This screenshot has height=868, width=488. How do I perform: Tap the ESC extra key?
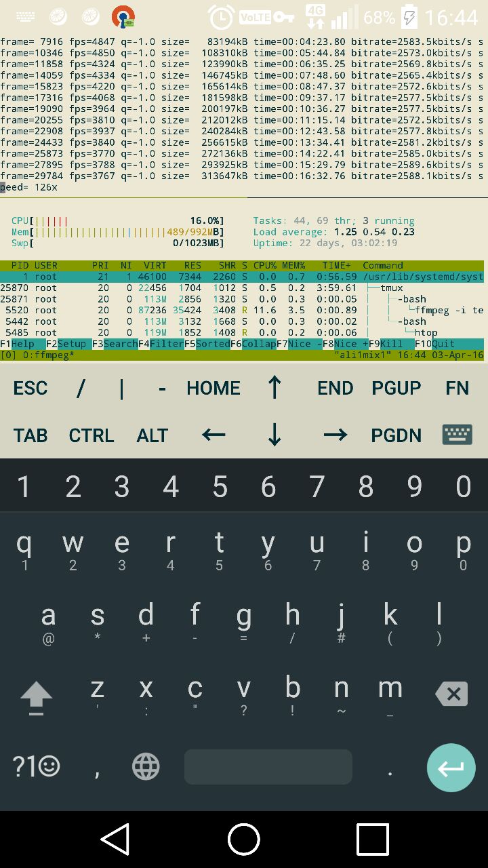(30, 388)
